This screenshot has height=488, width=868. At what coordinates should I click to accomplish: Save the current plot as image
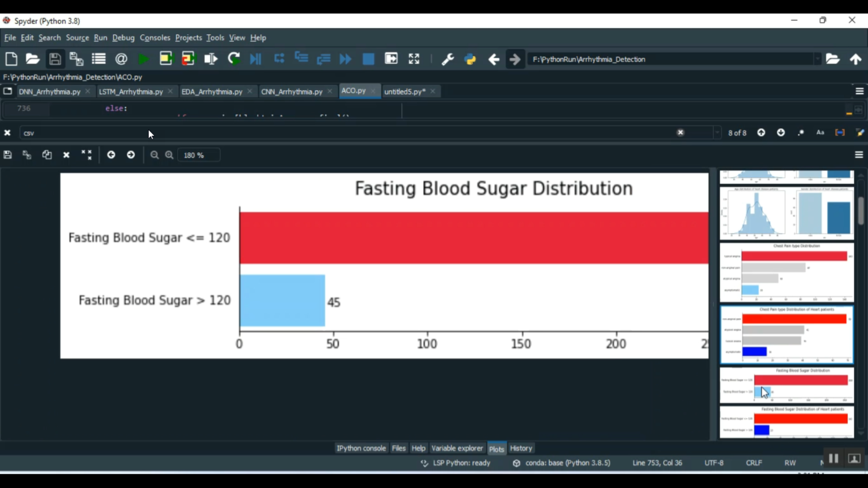(x=8, y=155)
